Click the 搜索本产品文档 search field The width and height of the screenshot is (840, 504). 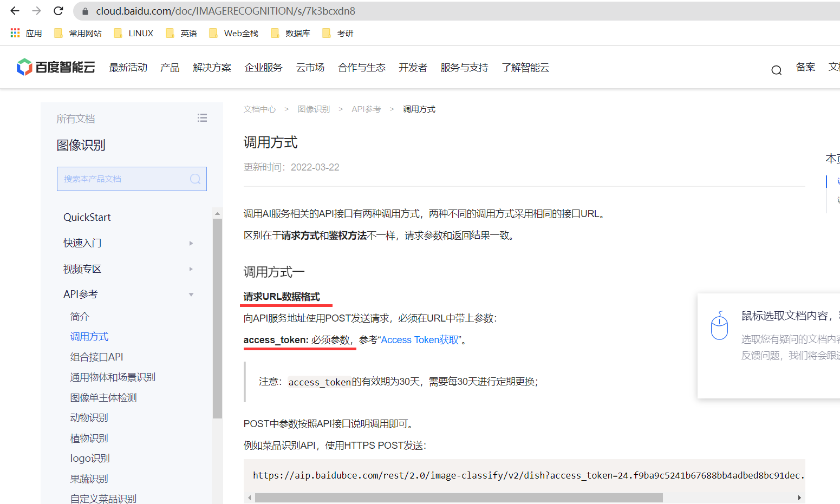pyautogui.click(x=132, y=179)
